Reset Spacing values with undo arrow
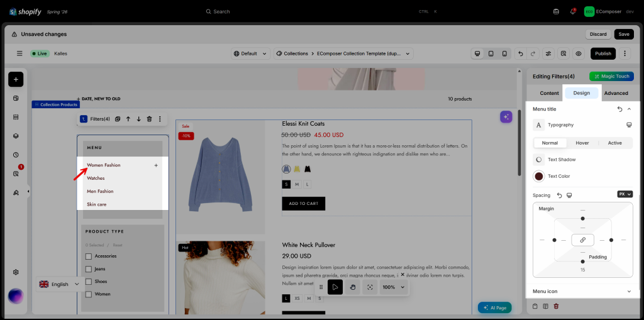Screen dimensions: 644x320 tap(559, 195)
